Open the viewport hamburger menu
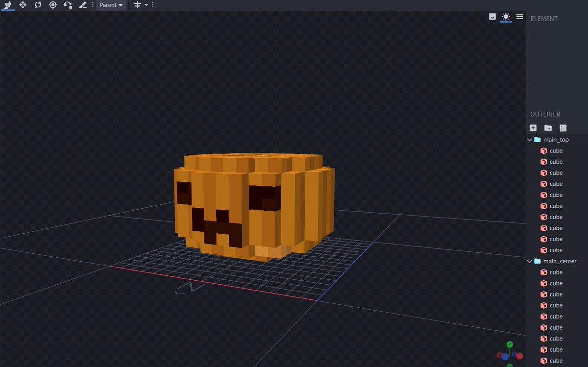The image size is (588, 367). pos(519,17)
